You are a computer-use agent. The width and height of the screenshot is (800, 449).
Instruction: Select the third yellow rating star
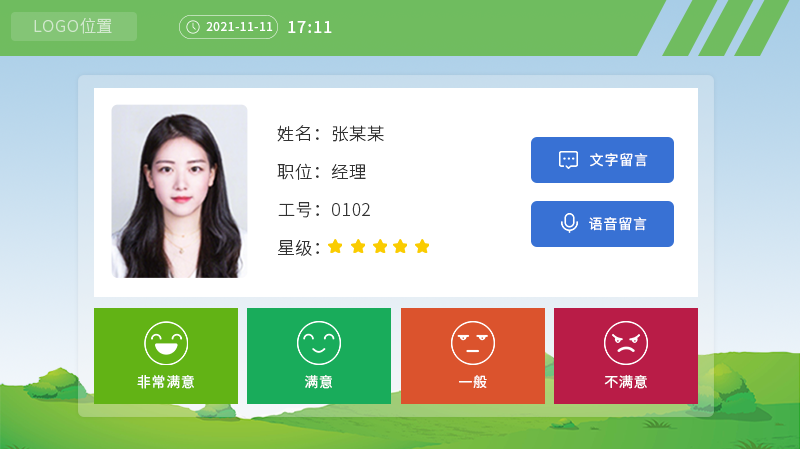pos(380,246)
